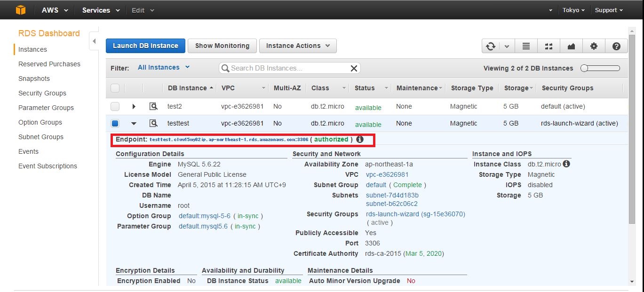This screenshot has height=292, width=644.
Task: Click the testtest endpoint address link
Action: coord(229,140)
